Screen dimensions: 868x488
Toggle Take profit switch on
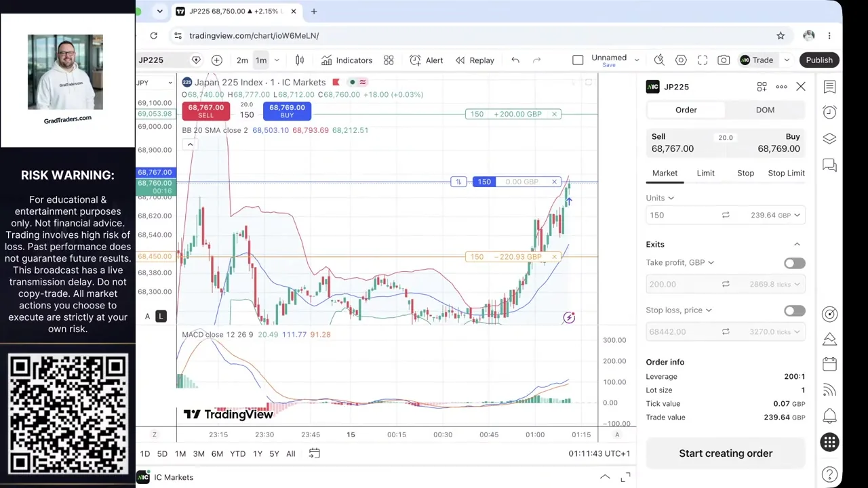[794, 263]
